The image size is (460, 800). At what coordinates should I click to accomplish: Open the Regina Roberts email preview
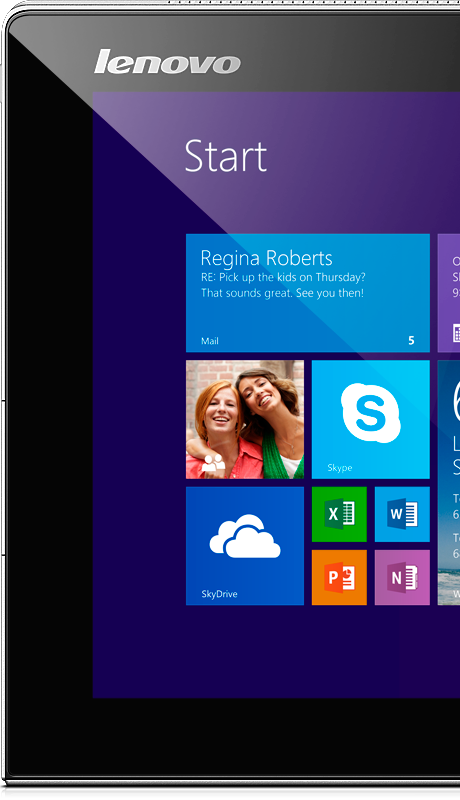[308, 293]
